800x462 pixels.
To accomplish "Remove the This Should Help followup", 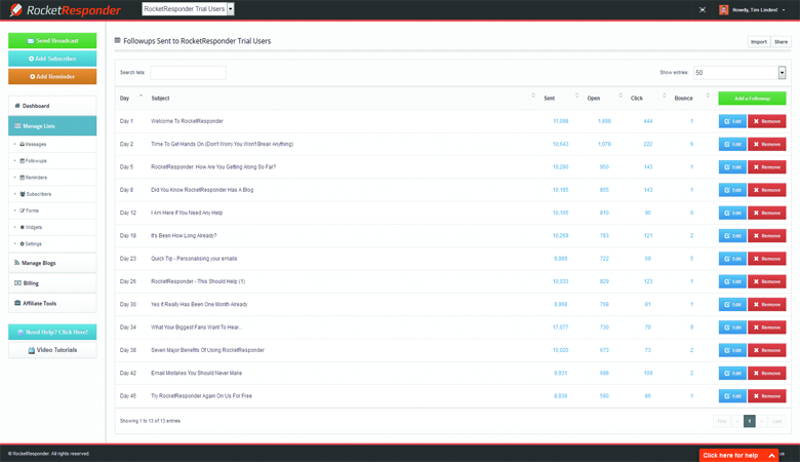I will [767, 282].
